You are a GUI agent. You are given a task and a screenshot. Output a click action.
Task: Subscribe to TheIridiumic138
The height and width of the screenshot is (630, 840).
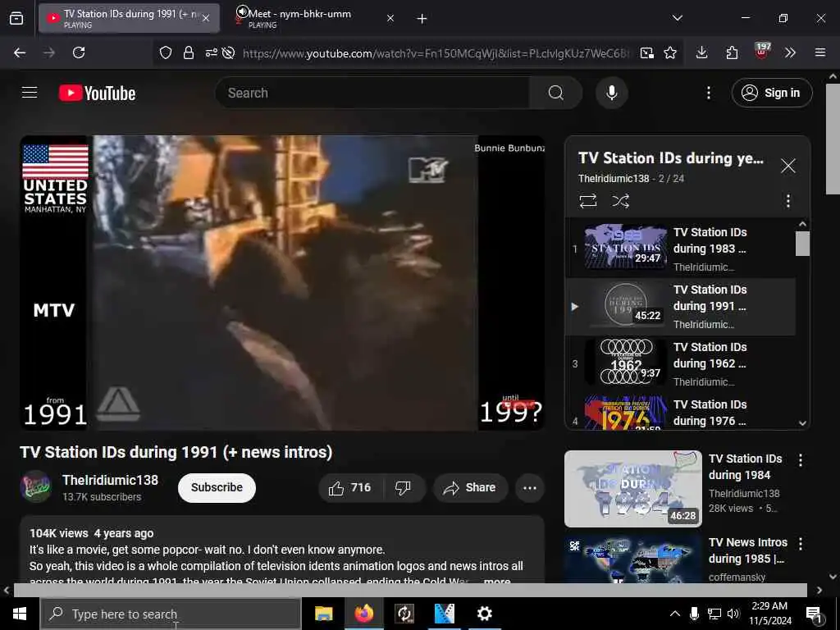coord(217,487)
